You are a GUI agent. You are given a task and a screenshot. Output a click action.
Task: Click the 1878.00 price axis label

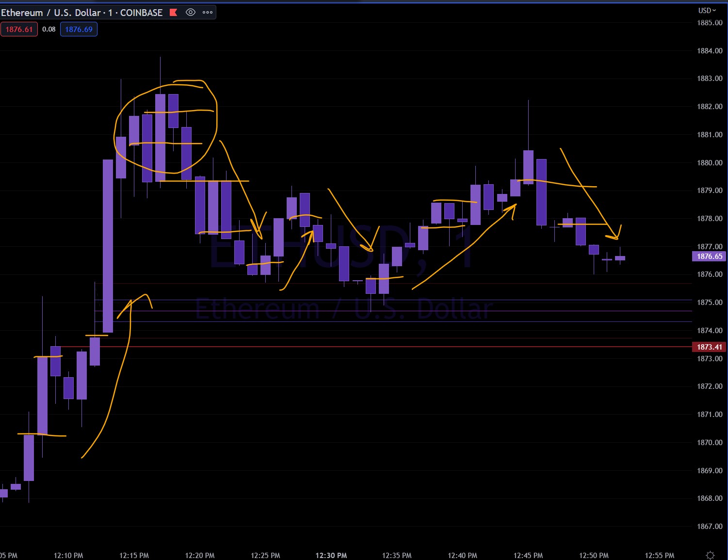710,219
